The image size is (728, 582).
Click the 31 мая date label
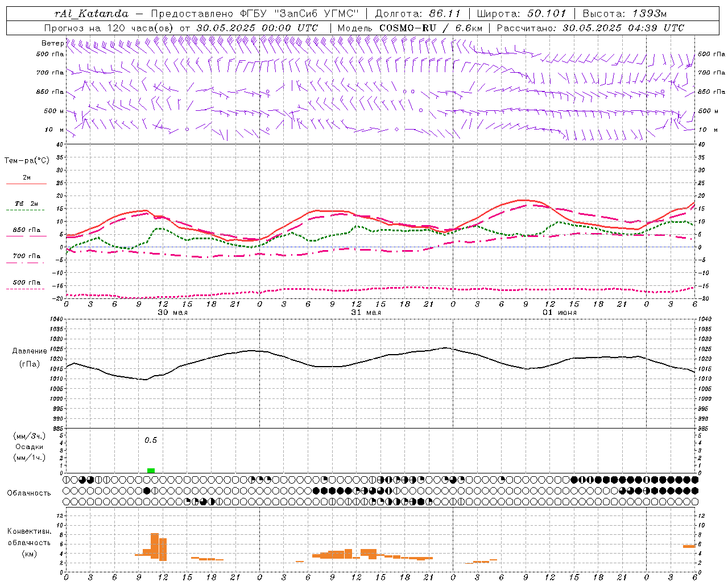click(366, 313)
